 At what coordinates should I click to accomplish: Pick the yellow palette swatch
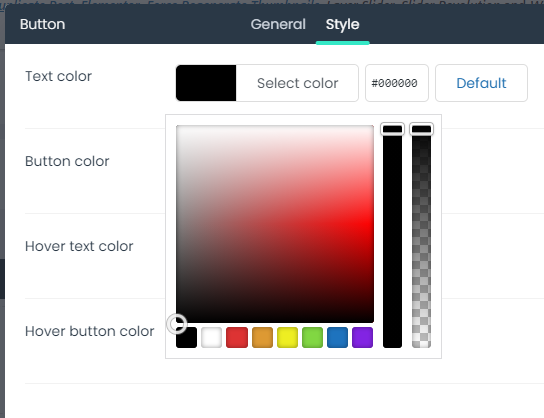click(x=287, y=337)
